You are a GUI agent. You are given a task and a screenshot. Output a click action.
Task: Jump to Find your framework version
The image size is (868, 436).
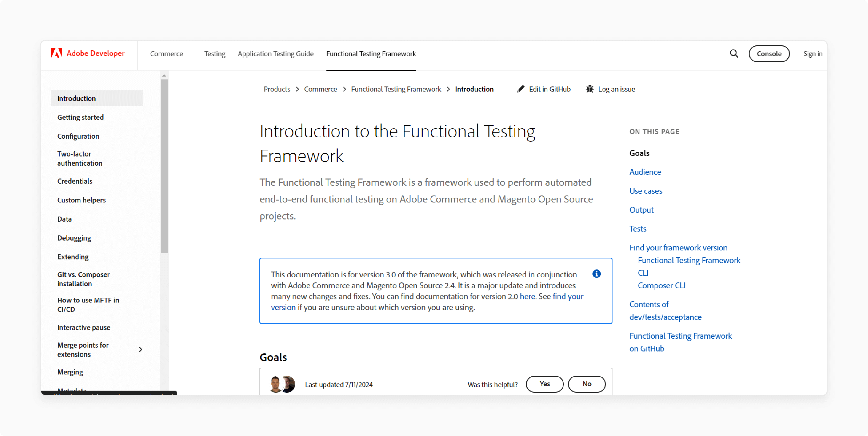(x=678, y=248)
